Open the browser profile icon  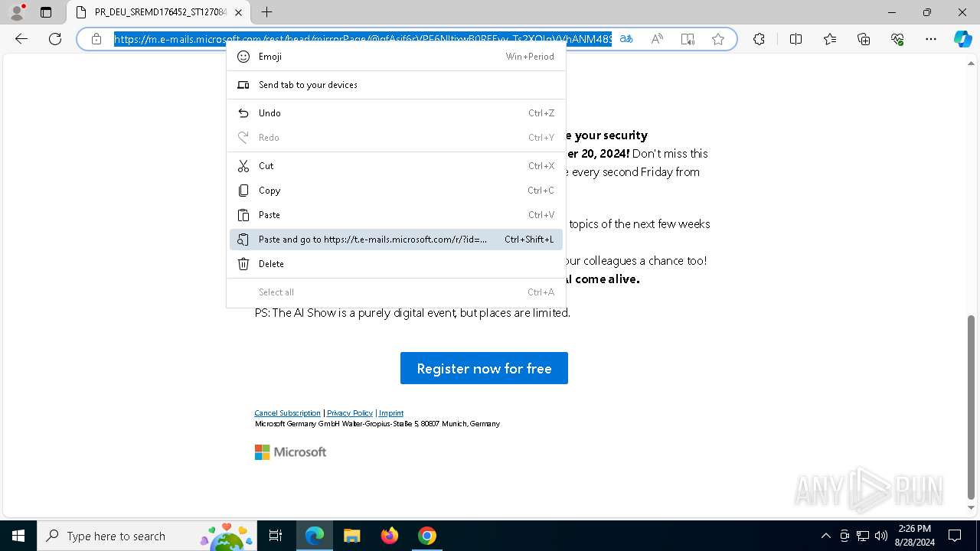(x=17, y=12)
